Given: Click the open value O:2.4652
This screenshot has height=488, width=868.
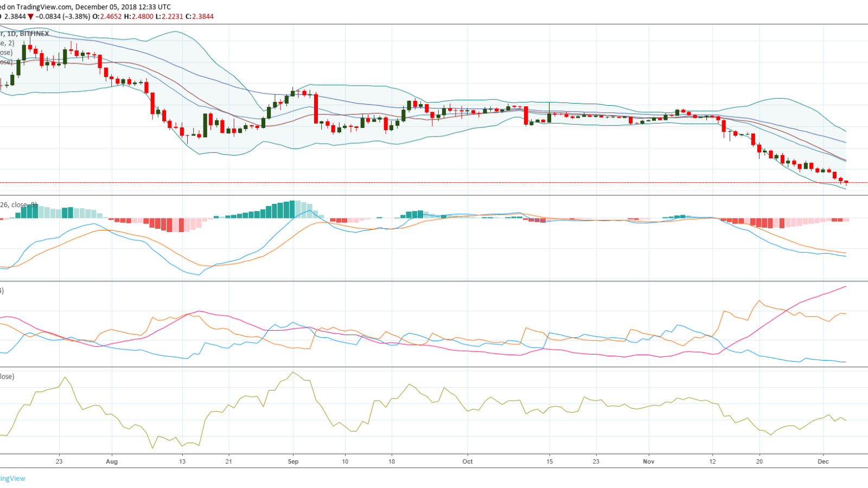Looking at the screenshot, I should (107, 16).
